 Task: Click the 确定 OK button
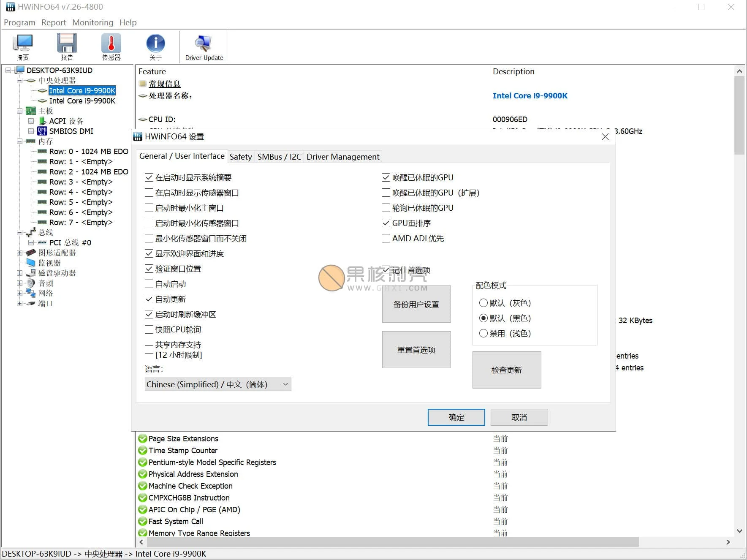(x=456, y=417)
